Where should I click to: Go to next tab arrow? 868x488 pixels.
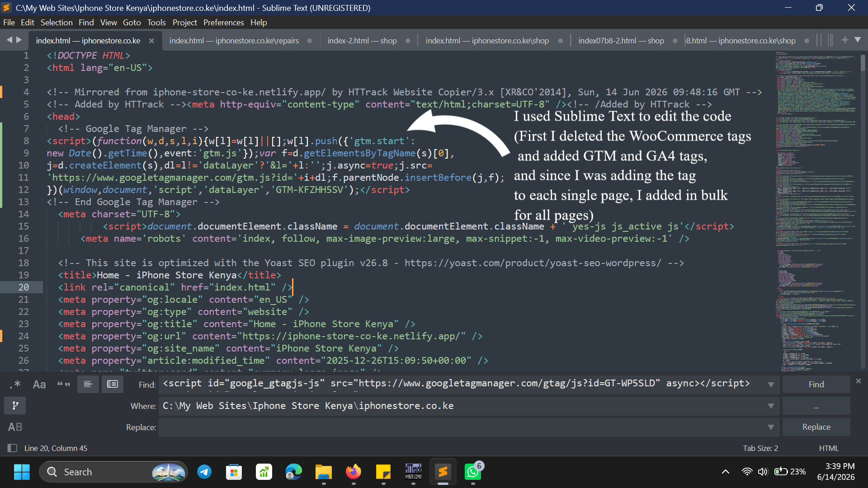pyautogui.click(x=19, y=40)
